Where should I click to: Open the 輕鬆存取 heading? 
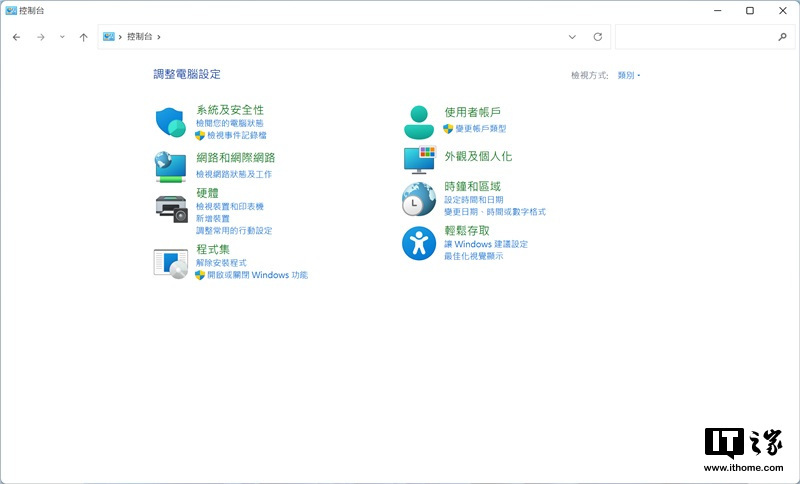(x=467, y=231)
